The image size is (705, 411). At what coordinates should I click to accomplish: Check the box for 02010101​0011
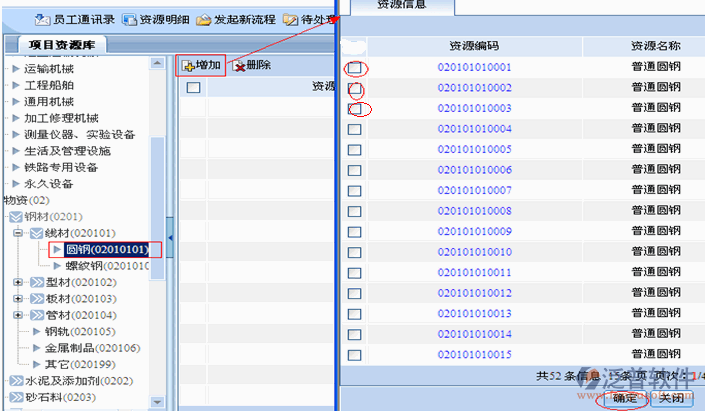click(354, 273)
